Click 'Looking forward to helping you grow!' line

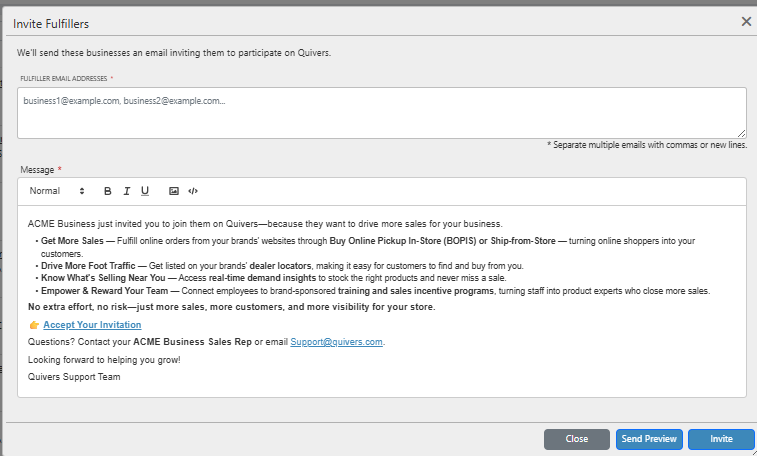pyautogui.click(x=104, y=360)
